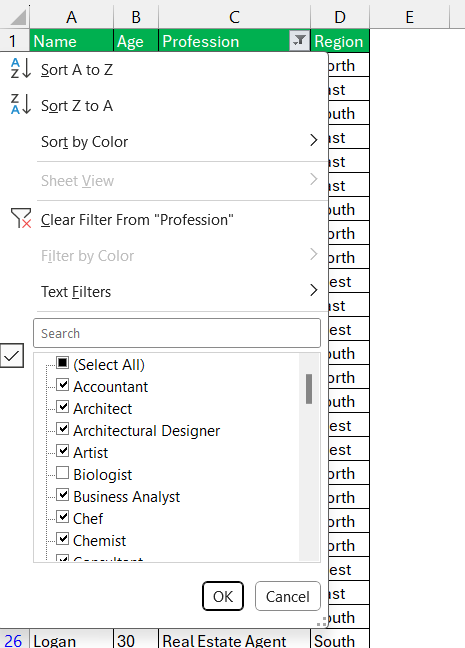Uncheck the Chef checkbox
465x648 pixels.
click(x=62, y=517)
